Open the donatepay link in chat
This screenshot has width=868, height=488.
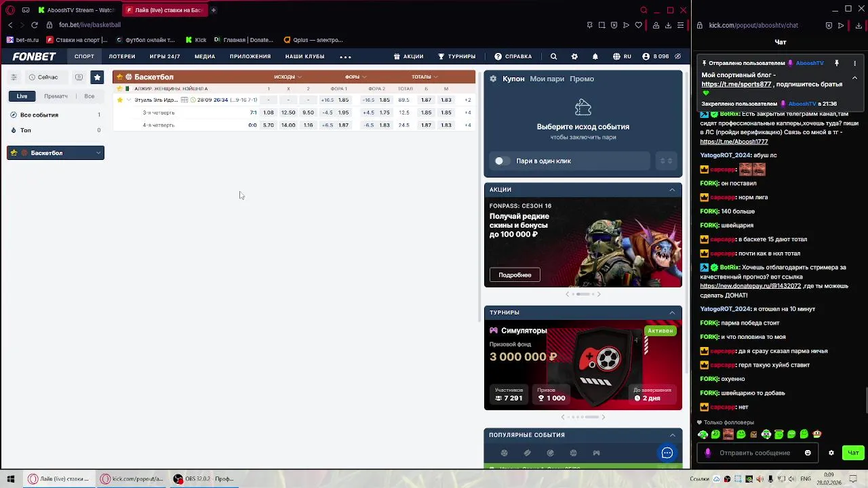[750, 286]
